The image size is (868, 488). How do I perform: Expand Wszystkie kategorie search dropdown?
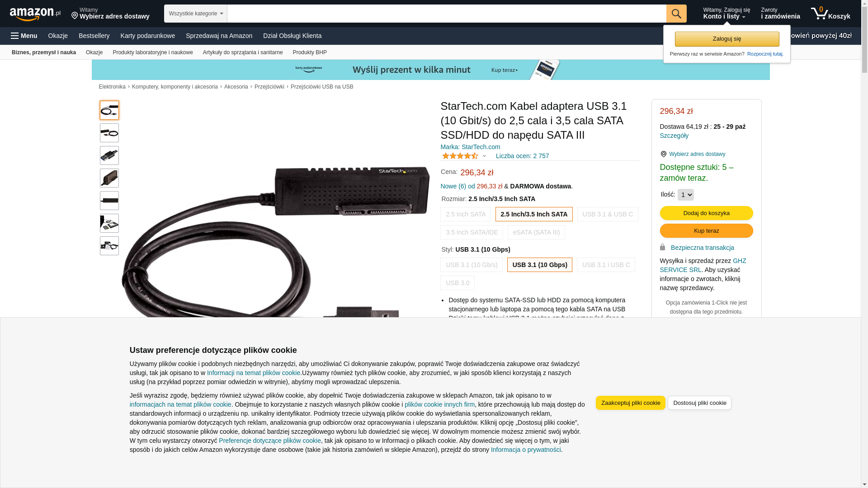196,14
